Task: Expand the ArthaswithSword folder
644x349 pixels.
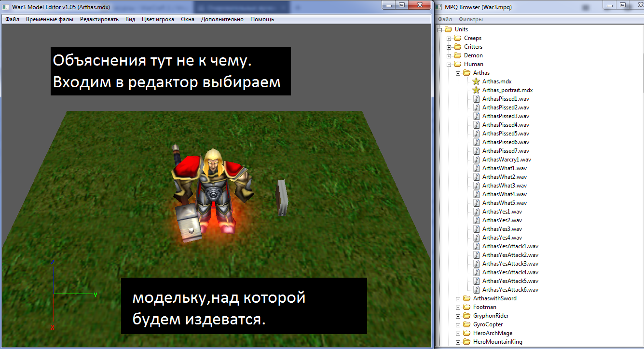Action: 458,298
